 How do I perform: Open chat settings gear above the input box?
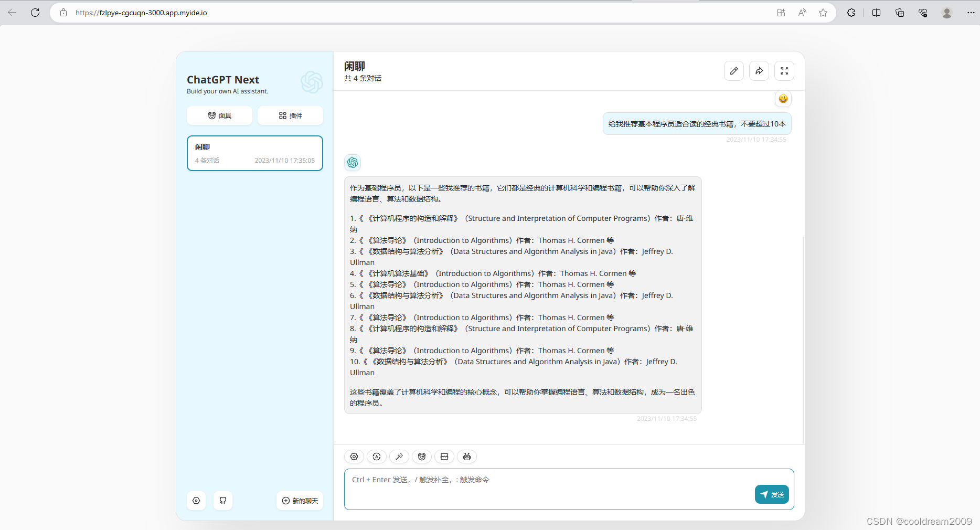[354, 457]
